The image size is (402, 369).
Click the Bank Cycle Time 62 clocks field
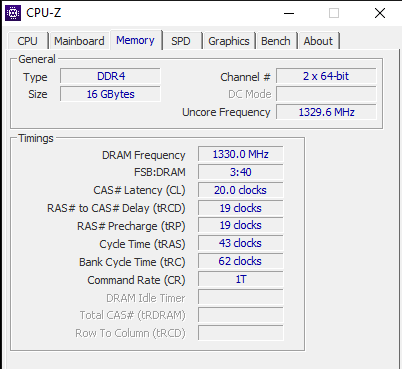point(241,261)
